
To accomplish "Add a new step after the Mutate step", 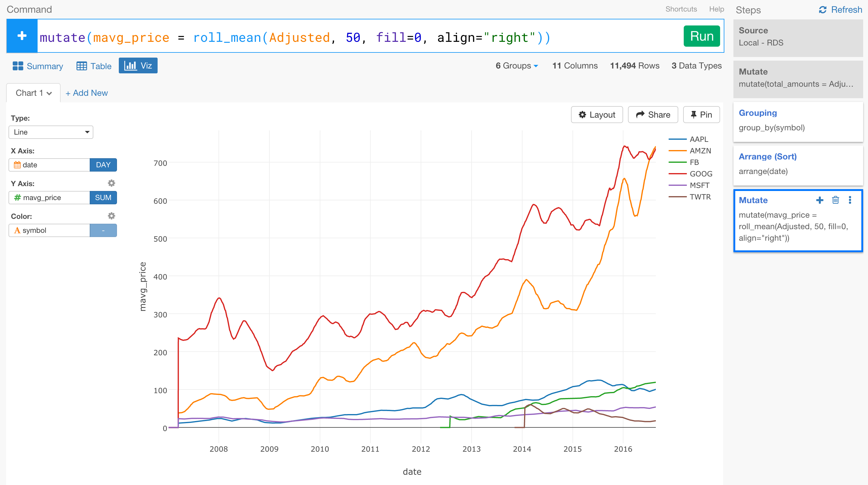I will tap(820, 200).
